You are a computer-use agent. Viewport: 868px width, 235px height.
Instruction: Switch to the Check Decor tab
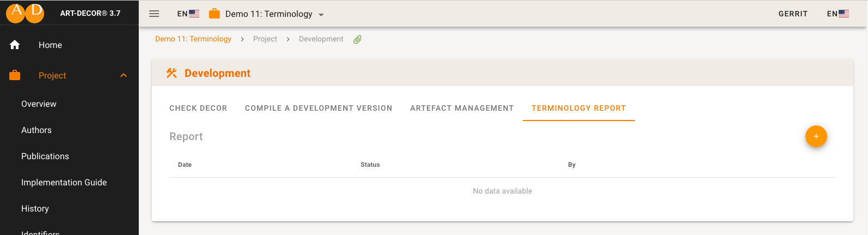point(198,108)
